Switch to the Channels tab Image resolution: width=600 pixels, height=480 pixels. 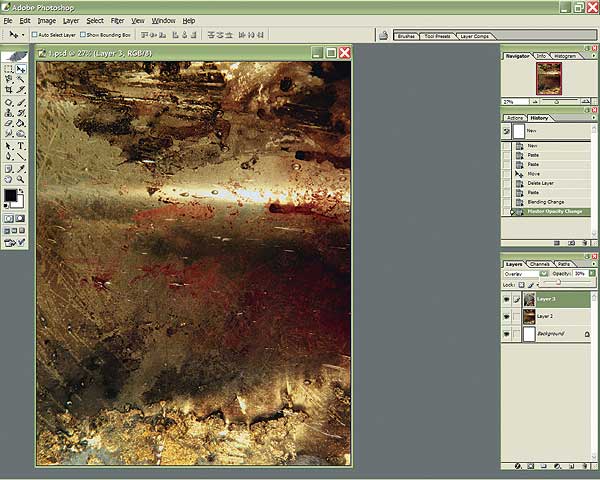[539, 263]
